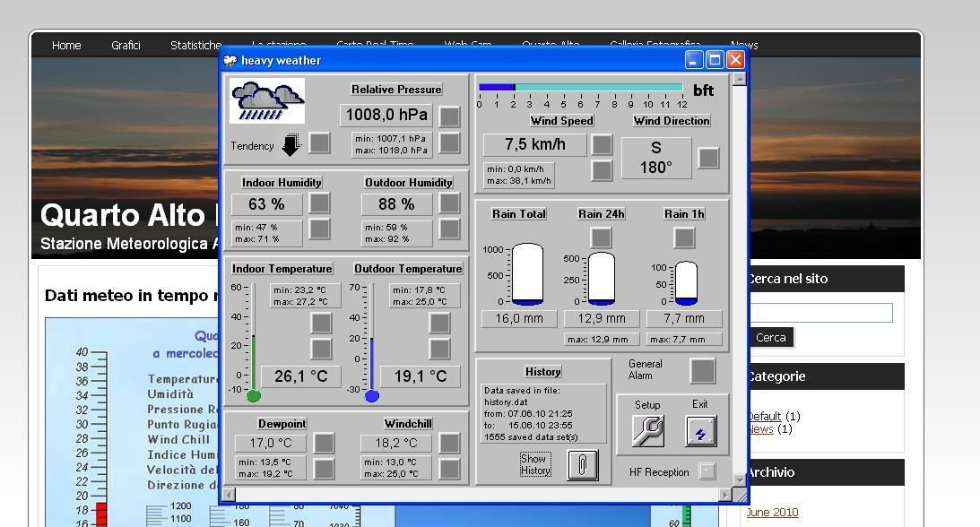The image size is (980, 527).
Task: Toggle the upper alarm box in Outdoor Temperature
Action: (439, 323)
